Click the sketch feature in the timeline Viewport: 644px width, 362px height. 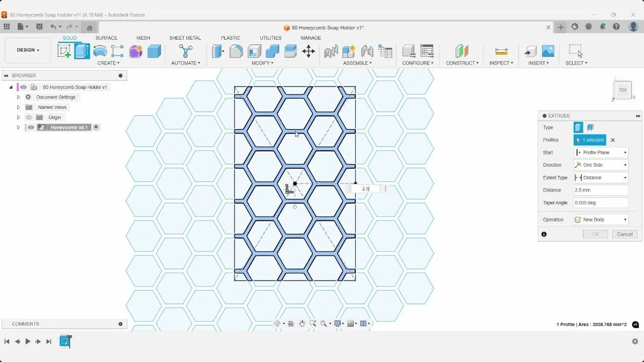point(65,342)
